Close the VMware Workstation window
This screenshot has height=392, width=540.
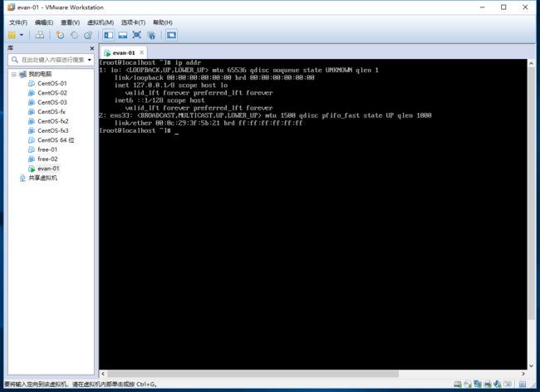(525, 7)
